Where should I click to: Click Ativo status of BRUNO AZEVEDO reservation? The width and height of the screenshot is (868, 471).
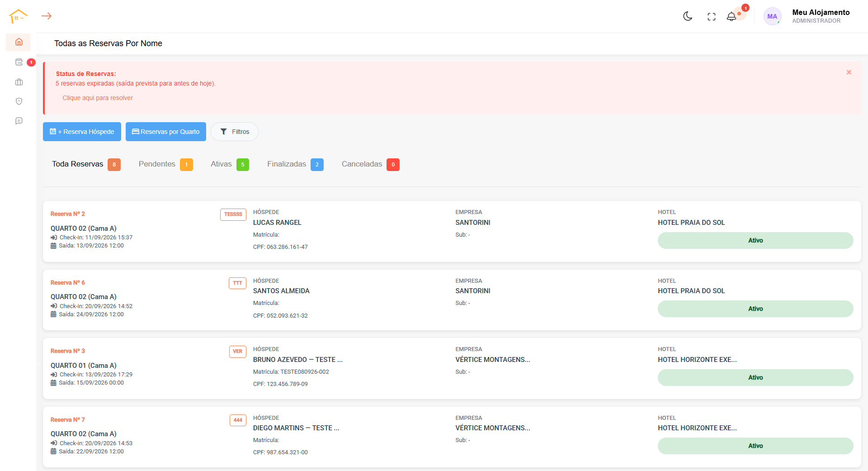[x=755, y=377]
